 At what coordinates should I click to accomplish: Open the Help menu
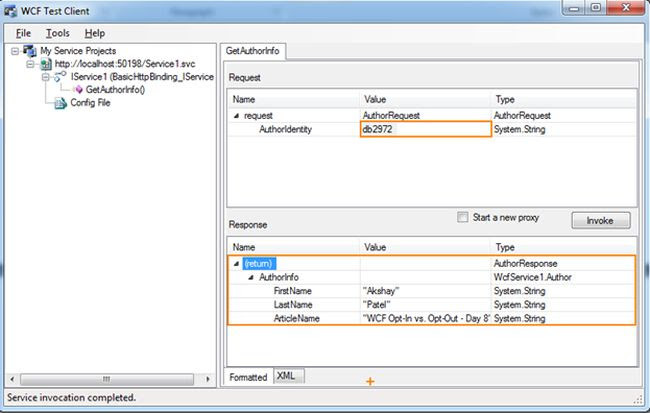click(95, 33)
